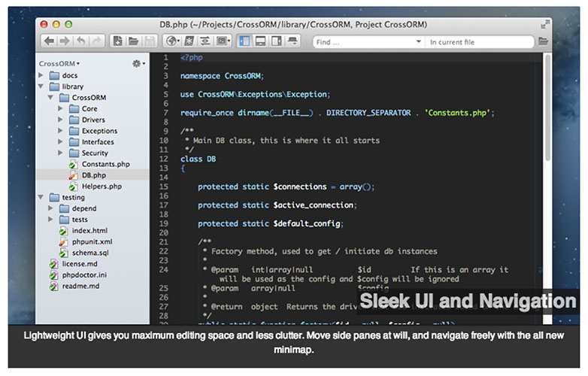
Task: Click the floppy disk save icon
Action: [150, 41]
